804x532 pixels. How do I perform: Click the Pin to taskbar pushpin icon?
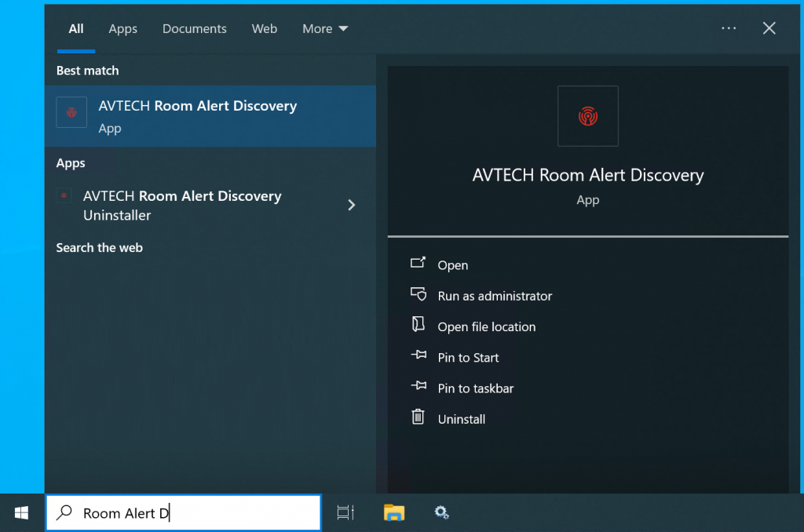(x=418, y=388)
